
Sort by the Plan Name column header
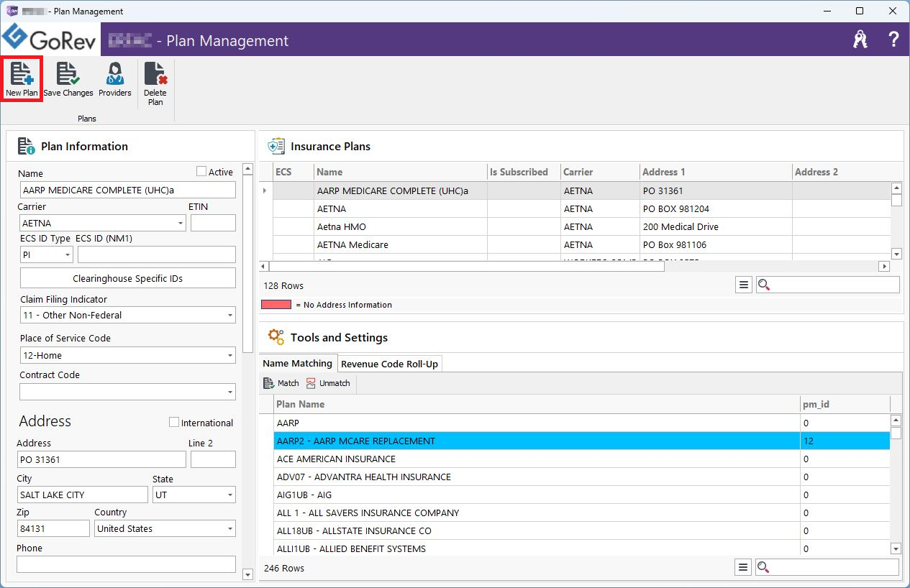537,404
